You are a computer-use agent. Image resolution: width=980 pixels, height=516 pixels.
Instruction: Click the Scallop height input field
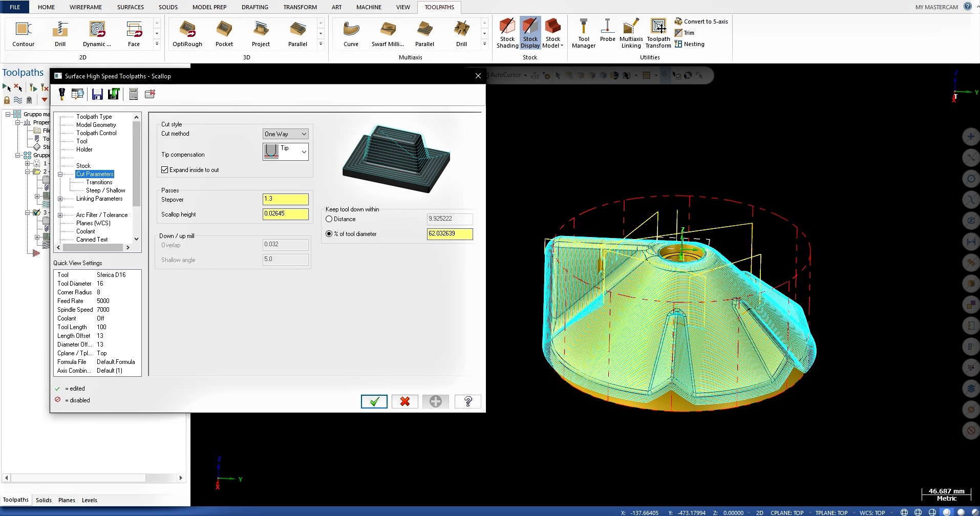click(286, 214)
